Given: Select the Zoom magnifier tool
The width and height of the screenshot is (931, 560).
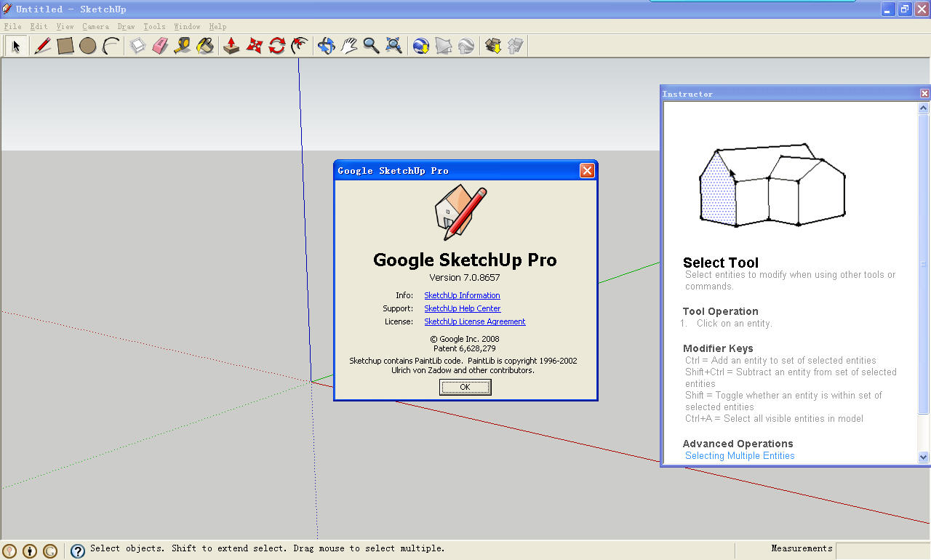Looking at the screenshot, I should 371,46.
